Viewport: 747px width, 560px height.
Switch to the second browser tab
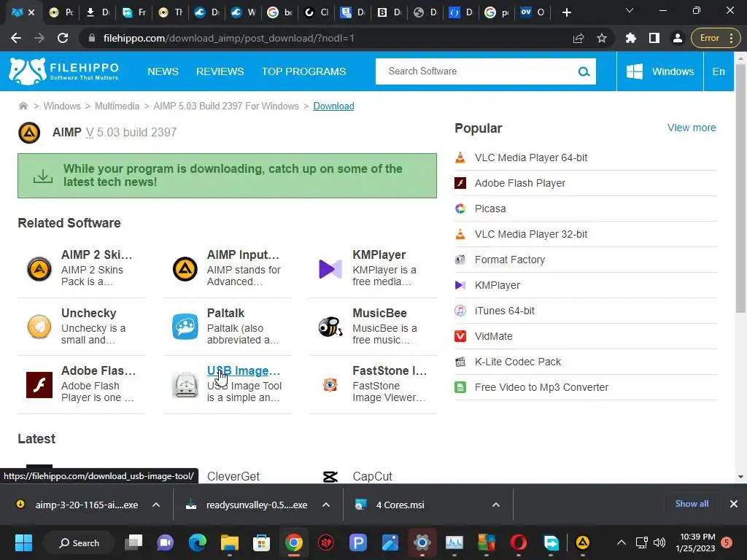coord(61,12)
